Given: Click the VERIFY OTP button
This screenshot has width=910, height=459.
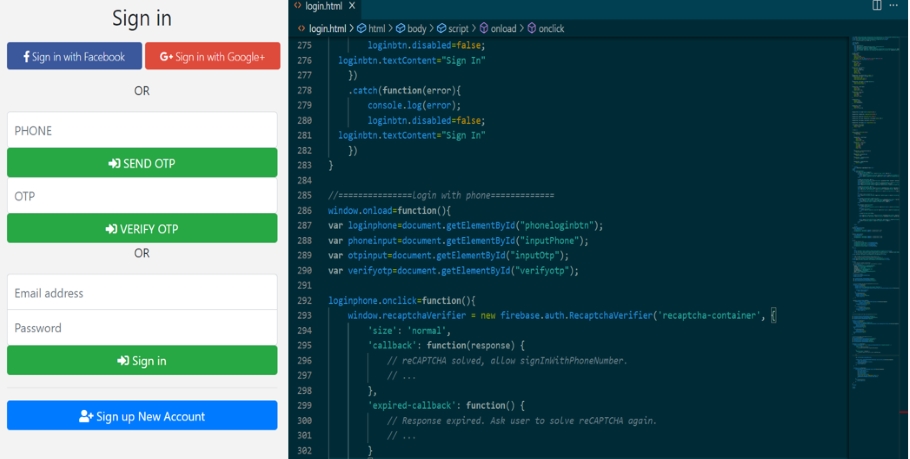Looking at the screenshot, I should tap(142, 228).
